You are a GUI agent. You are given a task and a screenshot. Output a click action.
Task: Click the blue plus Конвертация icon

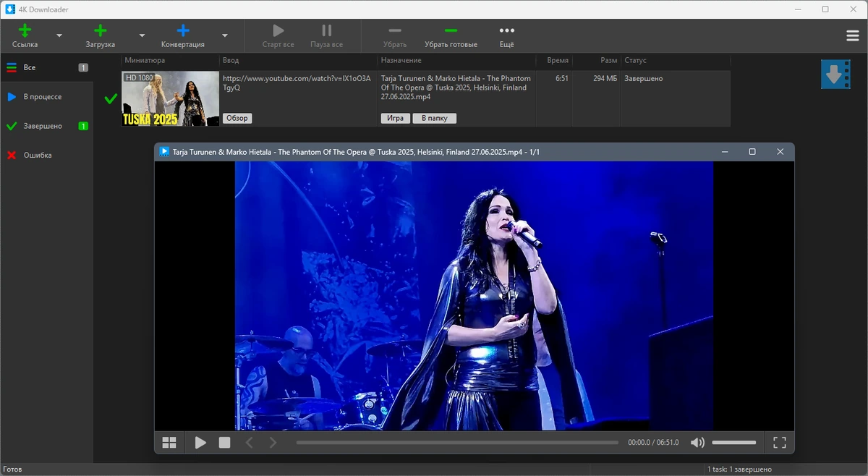click(x=183, y=30)
